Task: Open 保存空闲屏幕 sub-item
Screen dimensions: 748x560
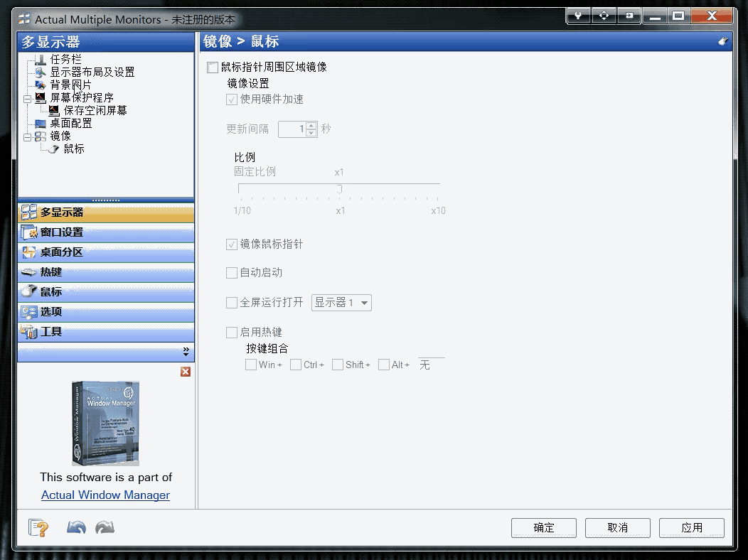Action: tap(95, 111)
